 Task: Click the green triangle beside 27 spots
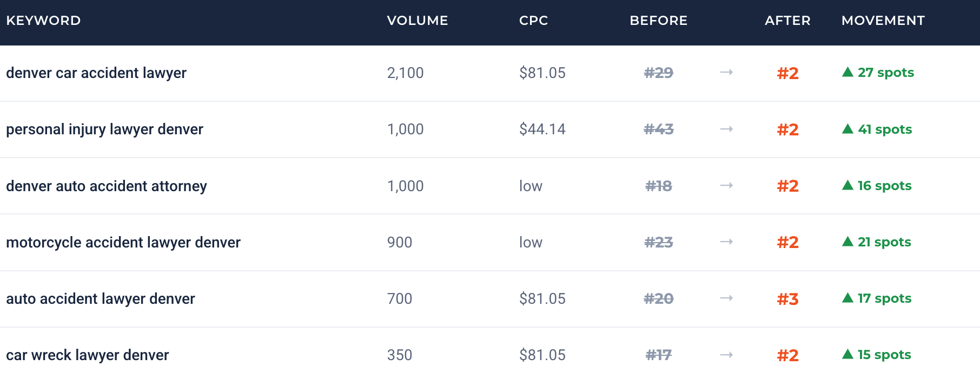click(847, 72)
